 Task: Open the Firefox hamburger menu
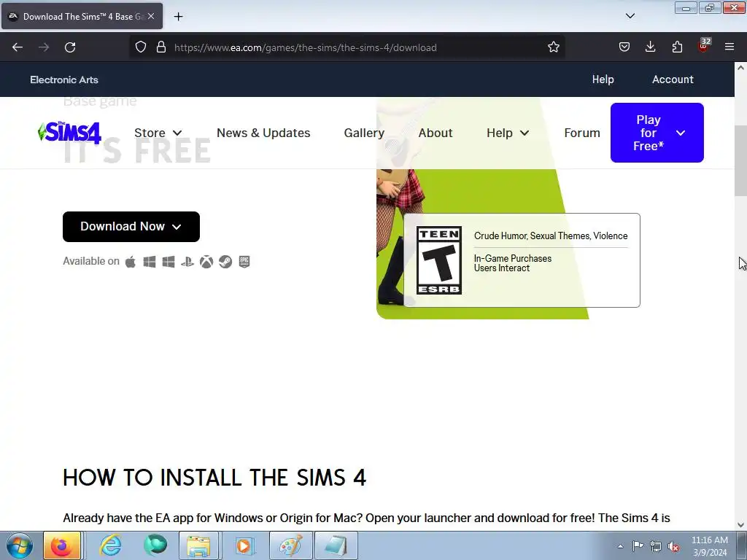729,47
